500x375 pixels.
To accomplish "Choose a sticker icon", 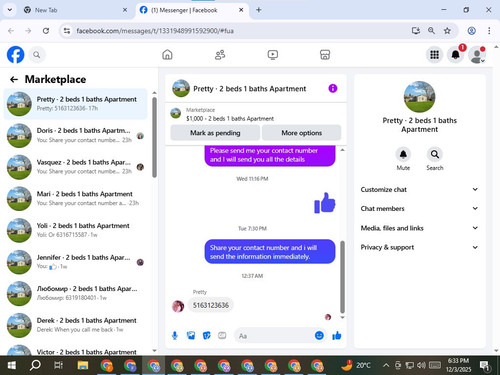I will (207, 335).
